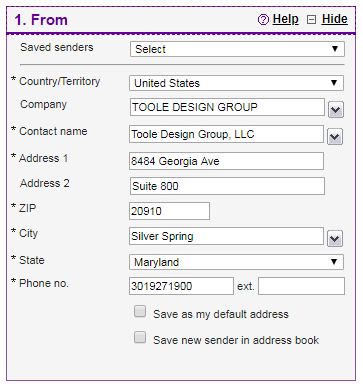Viewport: 363px width, 387px height.
Task: Open Contact name suggestions chevron button
Action: (x=335, y=137)
